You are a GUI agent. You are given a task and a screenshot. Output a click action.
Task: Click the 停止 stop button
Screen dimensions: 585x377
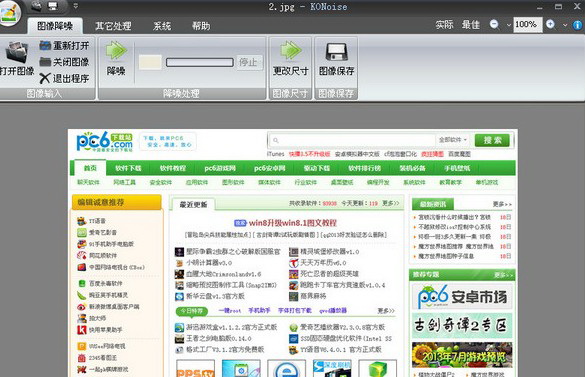point(249,62)
